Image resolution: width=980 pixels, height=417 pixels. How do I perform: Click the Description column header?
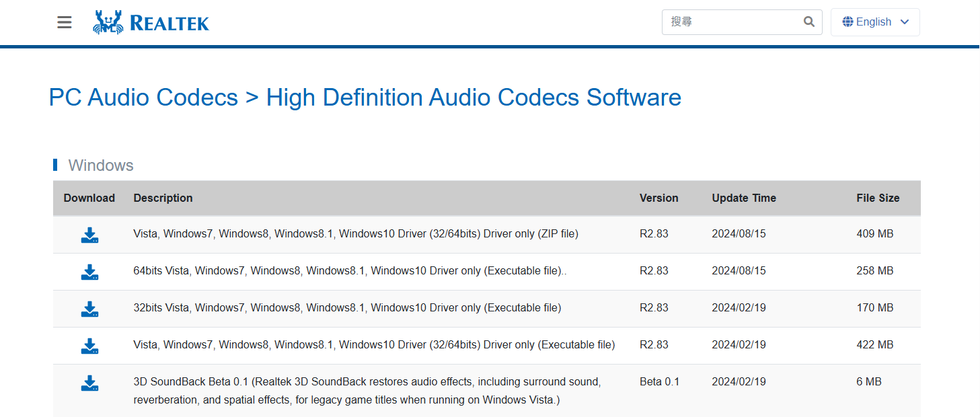coord(163,198)
